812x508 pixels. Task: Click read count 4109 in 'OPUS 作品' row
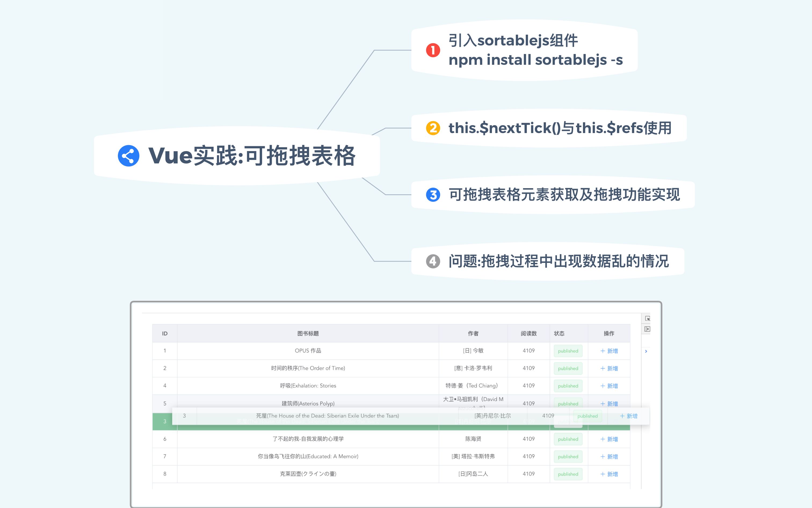click(x=528, y=350)
